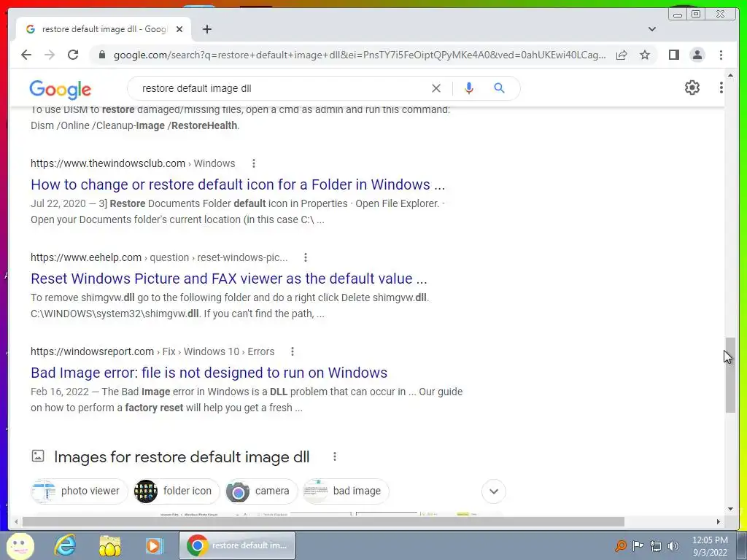Open tab search dropdown arrow
Viewport: 747px width, 560px height.
pos(651,29)
